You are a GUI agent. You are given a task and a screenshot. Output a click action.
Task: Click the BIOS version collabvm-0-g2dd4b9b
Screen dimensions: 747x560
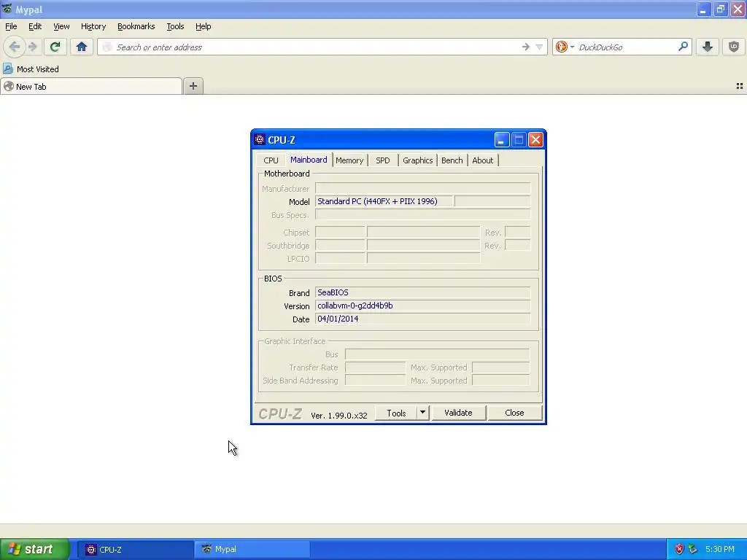tap(422, 306)
